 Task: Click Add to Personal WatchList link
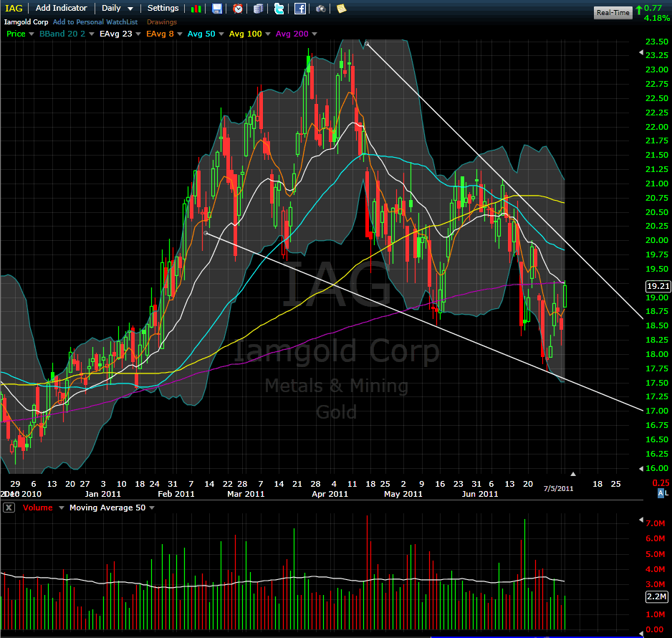coord(95,22)
